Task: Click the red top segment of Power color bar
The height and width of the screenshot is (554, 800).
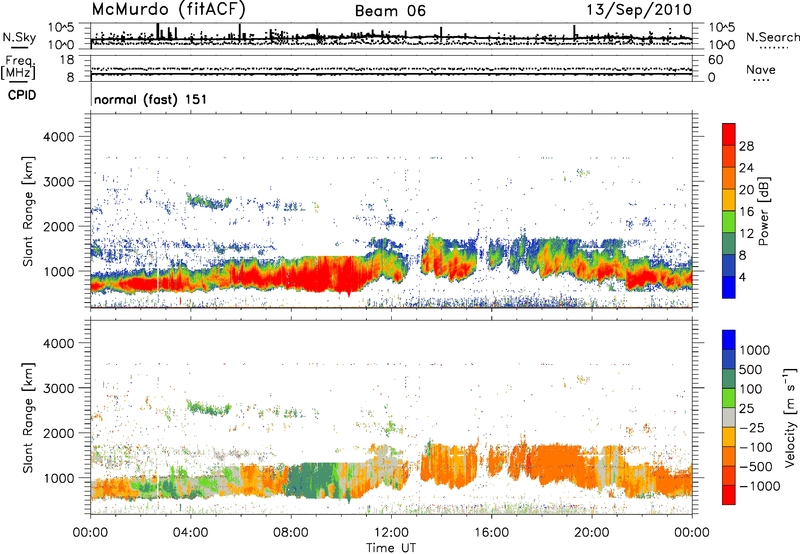Action: pyautogui.click(x=729, y=134)
